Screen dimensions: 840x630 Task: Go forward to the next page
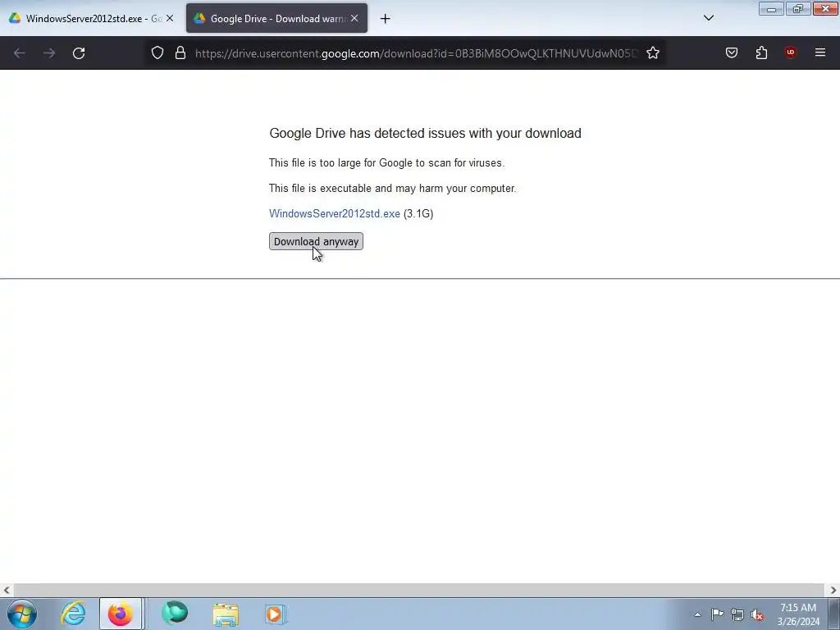click(49, 53)
